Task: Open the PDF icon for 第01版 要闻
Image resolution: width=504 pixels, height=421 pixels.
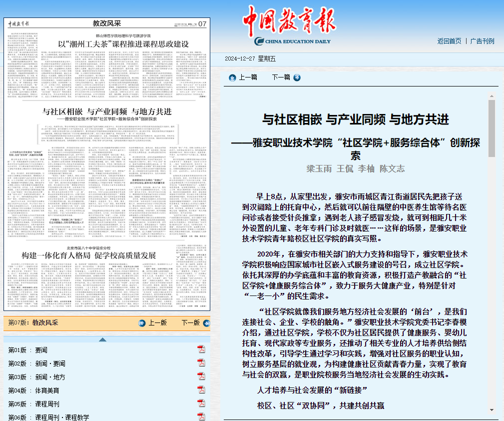Action: click(x=201, y=349)
